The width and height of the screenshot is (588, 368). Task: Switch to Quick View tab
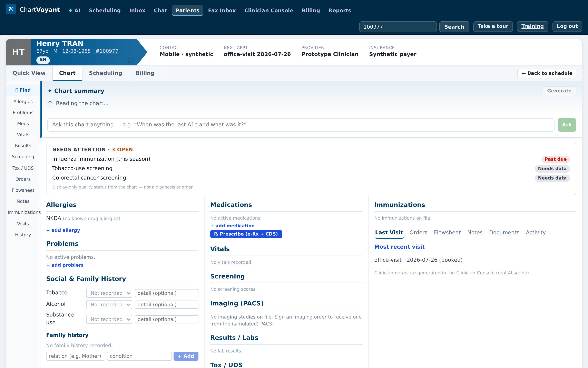[x=29, y=73]
